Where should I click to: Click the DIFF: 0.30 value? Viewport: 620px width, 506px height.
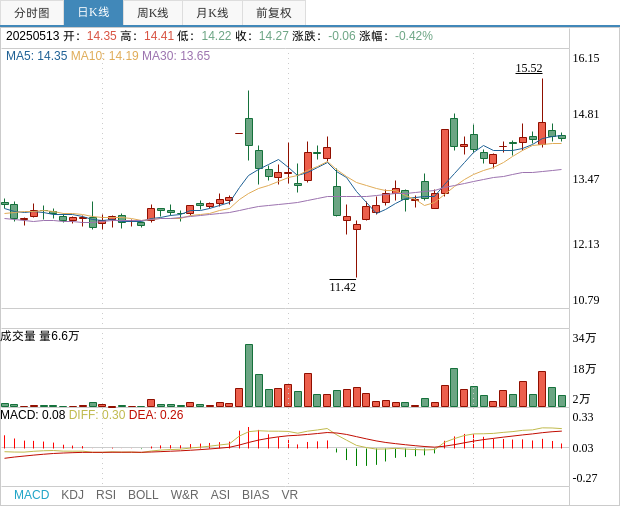(97, 415)
